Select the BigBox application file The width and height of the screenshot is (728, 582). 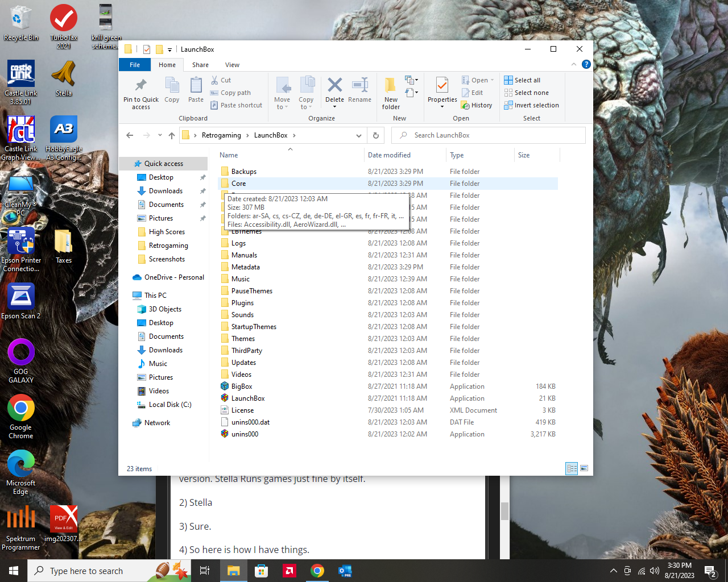388,386
